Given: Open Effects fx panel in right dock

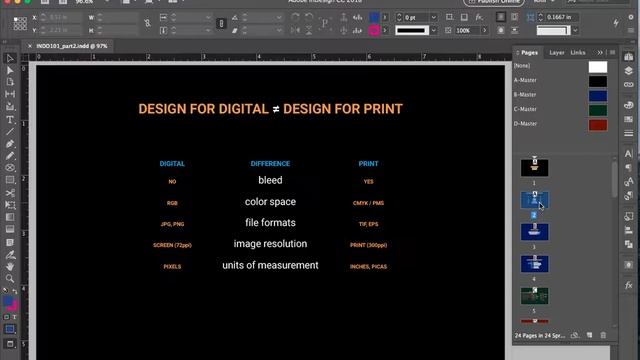Looking at the screenshot, I should [629, 285].
